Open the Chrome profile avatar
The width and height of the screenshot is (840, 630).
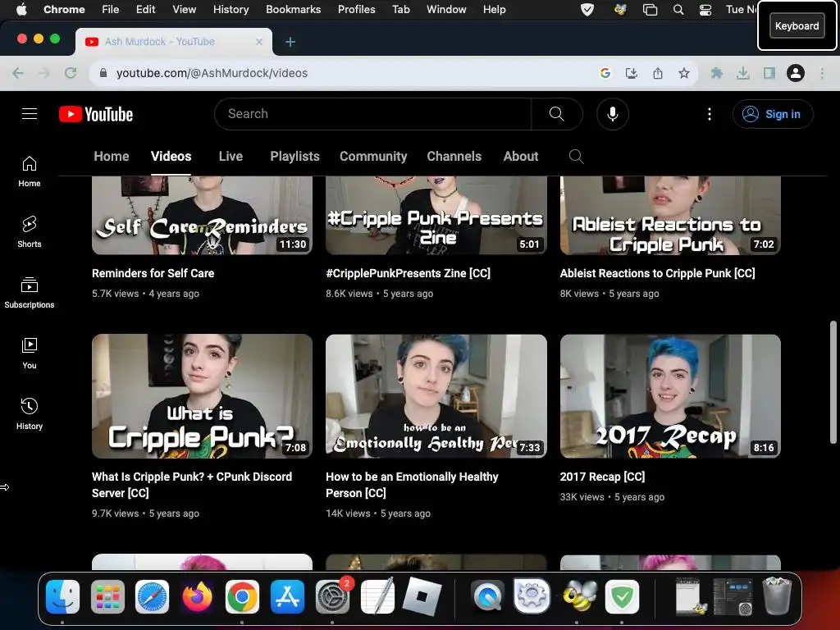pos(796,73)
